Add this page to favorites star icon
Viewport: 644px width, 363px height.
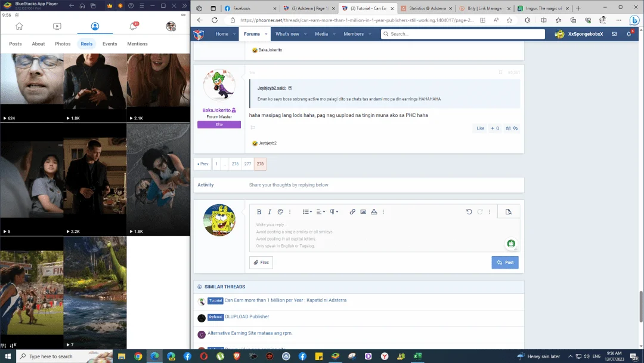(510, 20)
